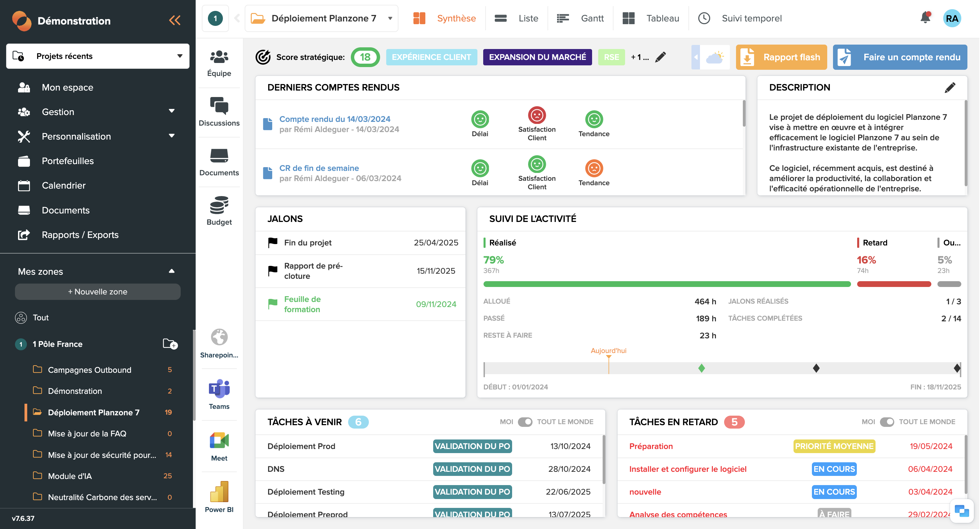Open sidebar Documents menu item
Image resolution: width=980 pixels, height=529 pixels.
(x=65, y=210)
